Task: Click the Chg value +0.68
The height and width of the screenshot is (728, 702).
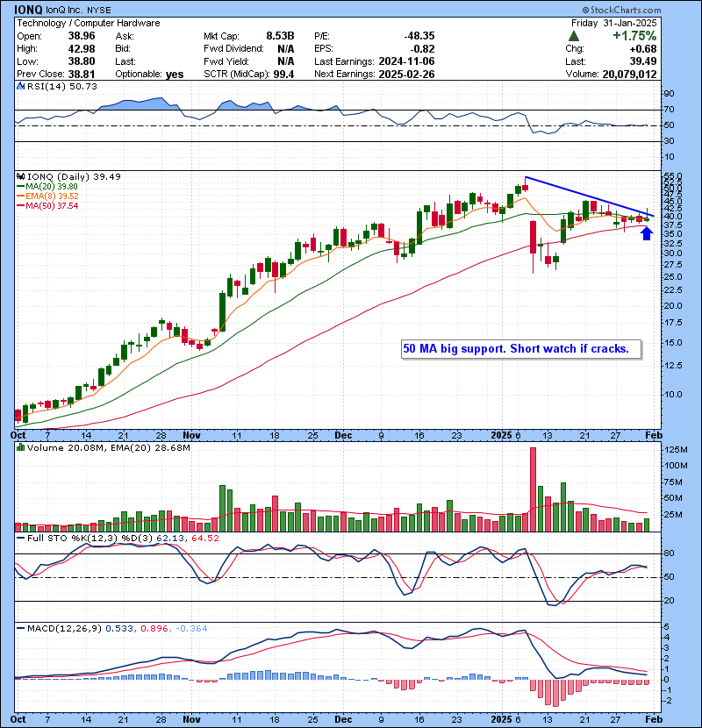Action: (x=643, y=49)
